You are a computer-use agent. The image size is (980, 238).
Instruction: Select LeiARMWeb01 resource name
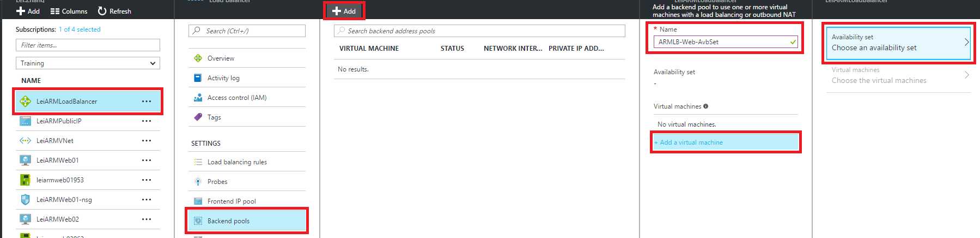58,160
